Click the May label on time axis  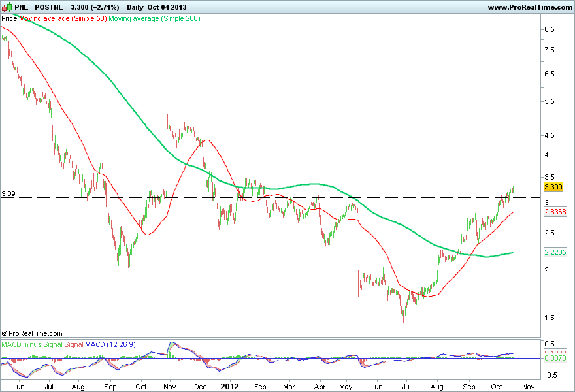[x=346, y=387]
